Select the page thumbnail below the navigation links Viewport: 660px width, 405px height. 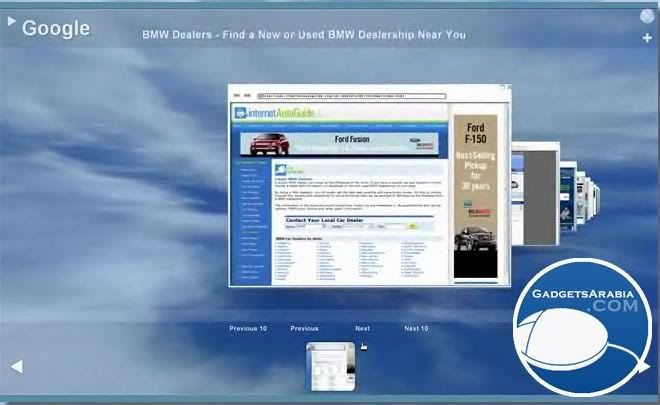click(x=331, y=366)
